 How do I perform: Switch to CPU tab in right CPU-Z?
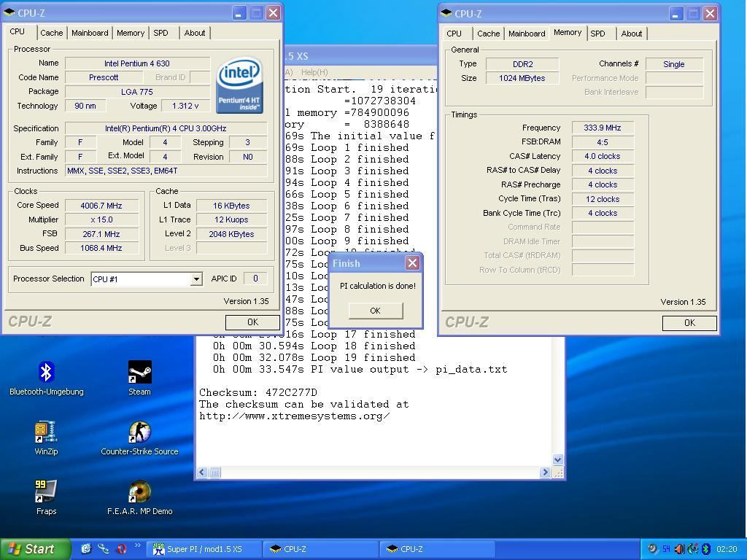click(x=454, y=34)
